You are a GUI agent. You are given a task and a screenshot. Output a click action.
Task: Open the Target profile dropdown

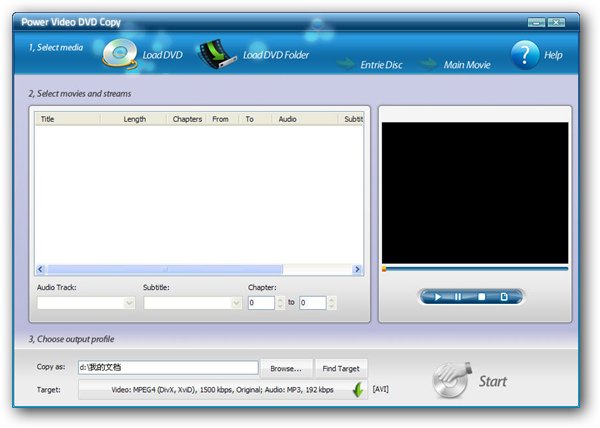click(223, 390)
